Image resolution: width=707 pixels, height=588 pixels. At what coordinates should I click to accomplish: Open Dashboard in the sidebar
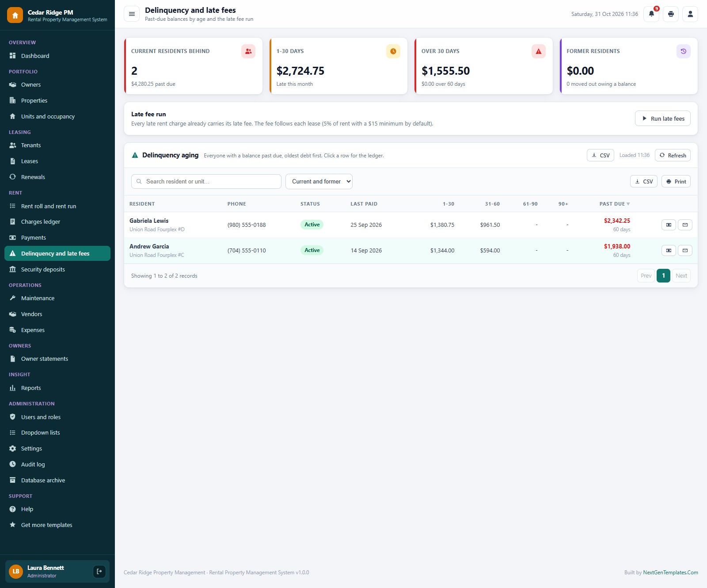pyautogui.click(x=57, y=56)
